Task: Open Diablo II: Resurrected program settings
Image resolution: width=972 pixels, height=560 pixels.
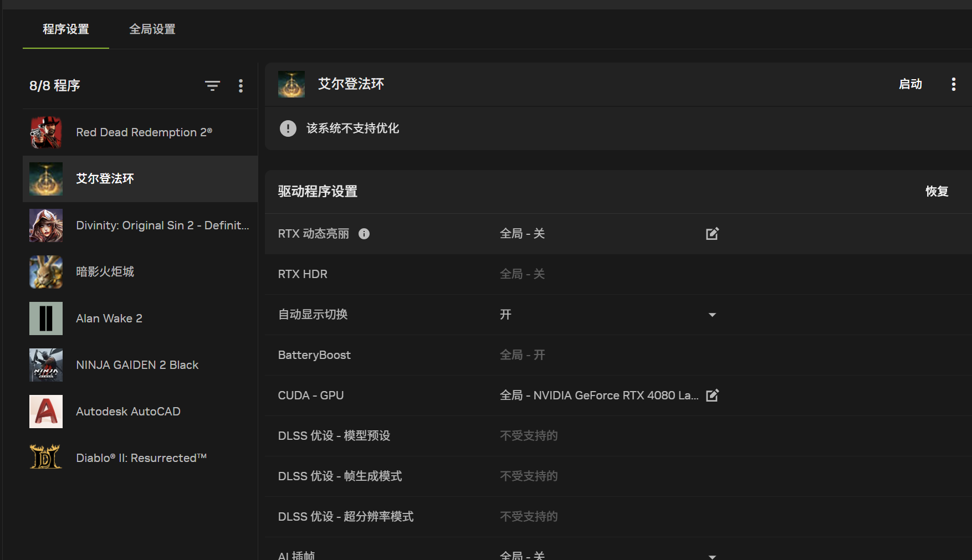Action: tap(141, 458)
